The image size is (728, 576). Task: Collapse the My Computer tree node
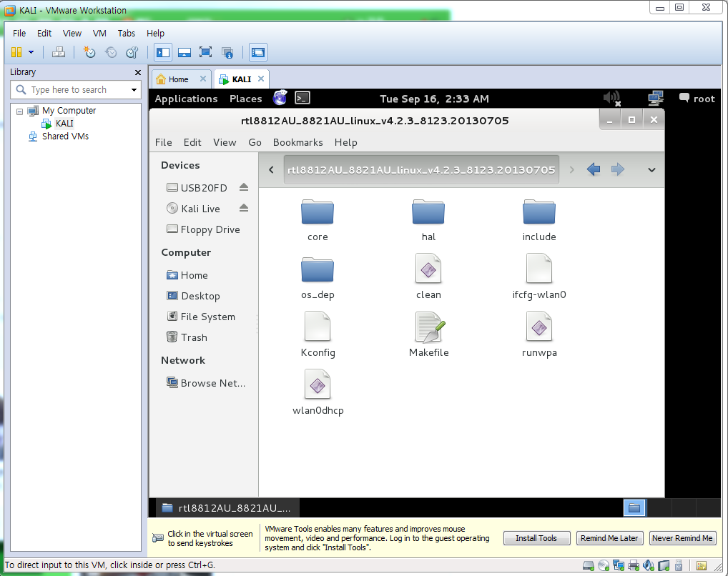(19, 111)
